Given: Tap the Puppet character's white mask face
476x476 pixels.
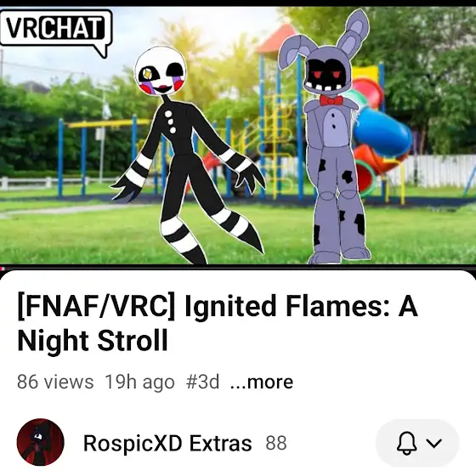Looking at the screenshot, I should point(161,71).
